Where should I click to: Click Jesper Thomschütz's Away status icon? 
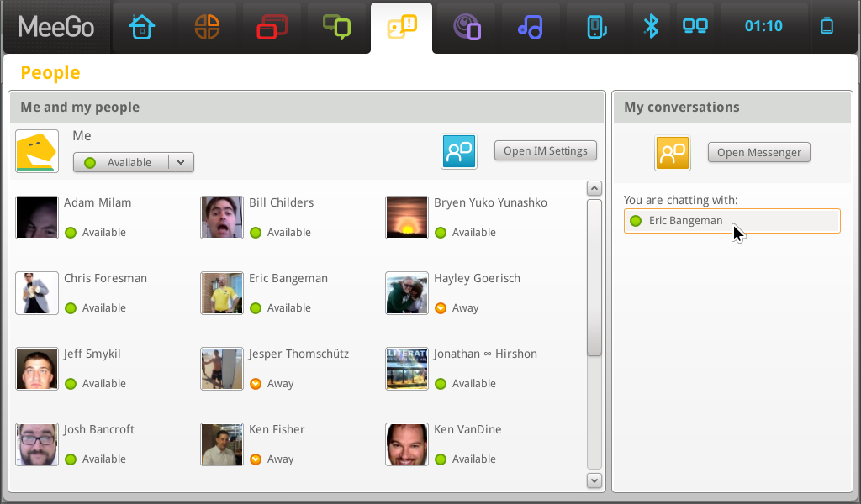tap(256, 384)
